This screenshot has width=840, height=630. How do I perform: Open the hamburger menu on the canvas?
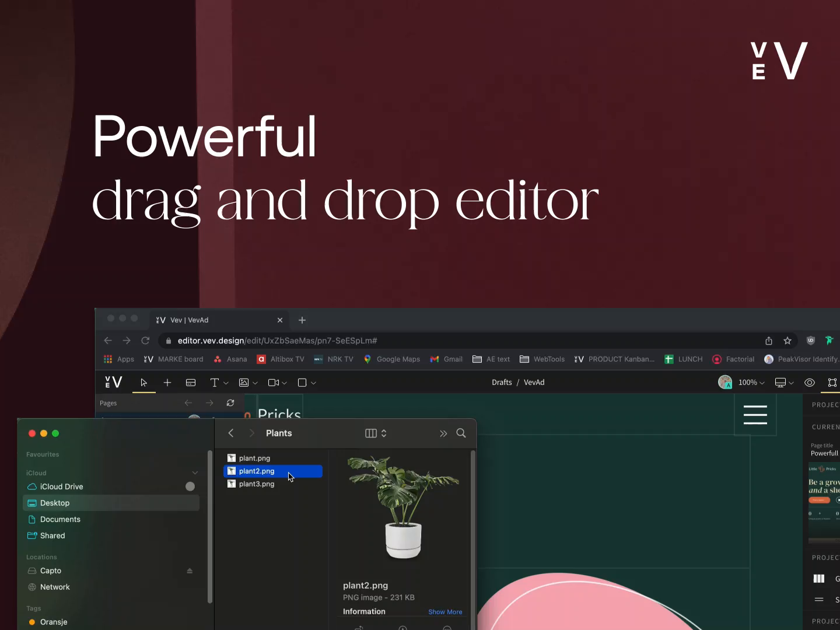pyautogui.click(x=755, y=415)
